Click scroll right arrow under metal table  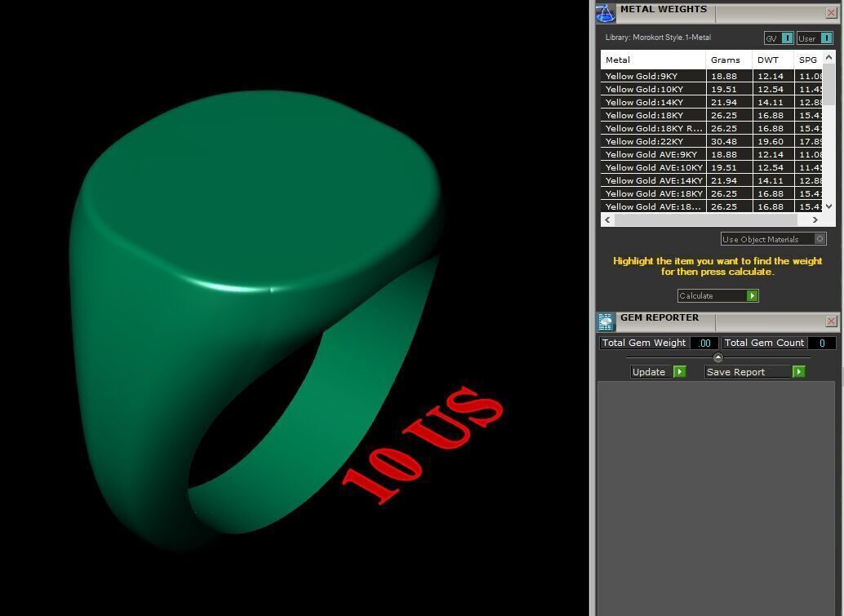(815, 219)
